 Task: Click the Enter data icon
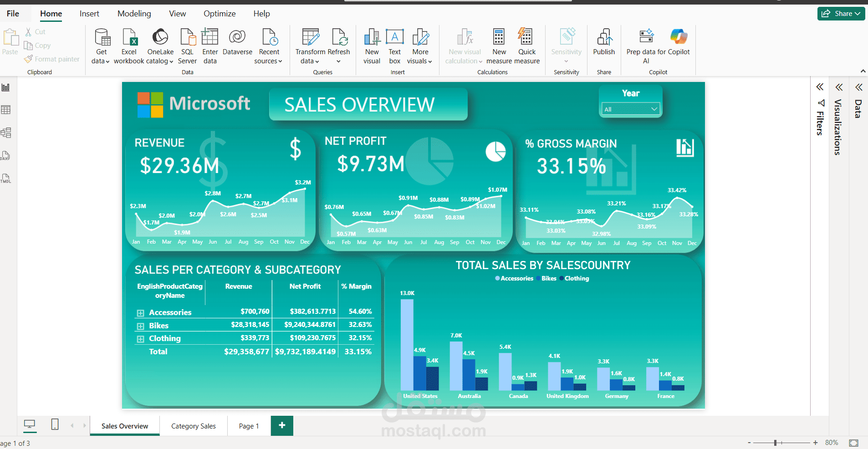tap(210, 37)
